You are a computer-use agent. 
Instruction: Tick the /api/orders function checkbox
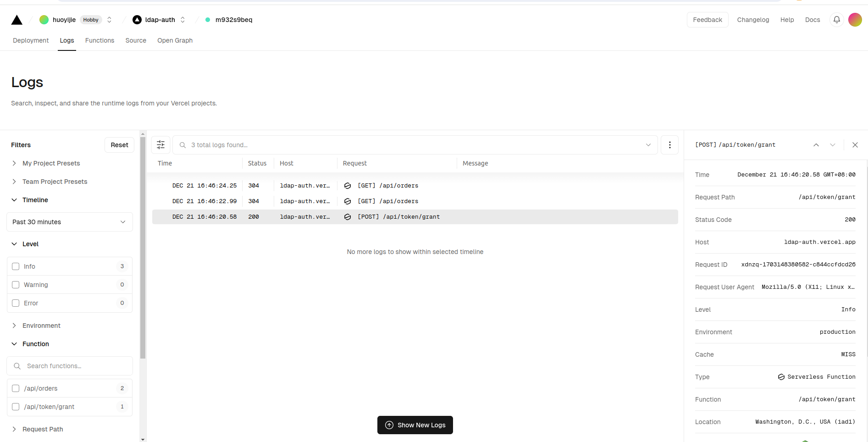(16, 388)
